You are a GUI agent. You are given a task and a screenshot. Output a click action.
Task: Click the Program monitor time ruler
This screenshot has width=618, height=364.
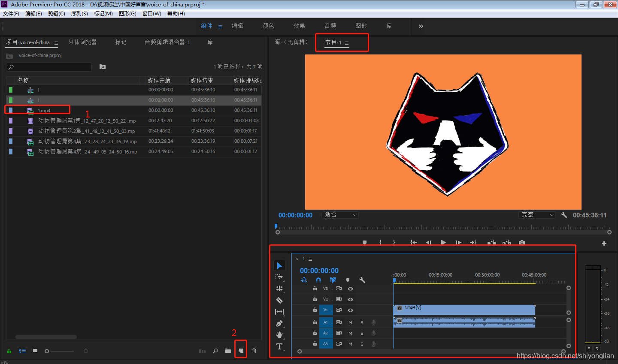443,227
